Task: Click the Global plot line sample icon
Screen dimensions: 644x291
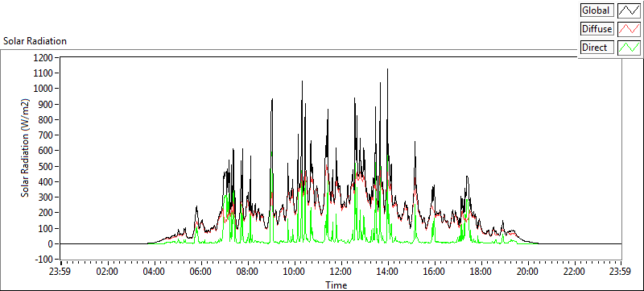Action: tap(630, 10)
